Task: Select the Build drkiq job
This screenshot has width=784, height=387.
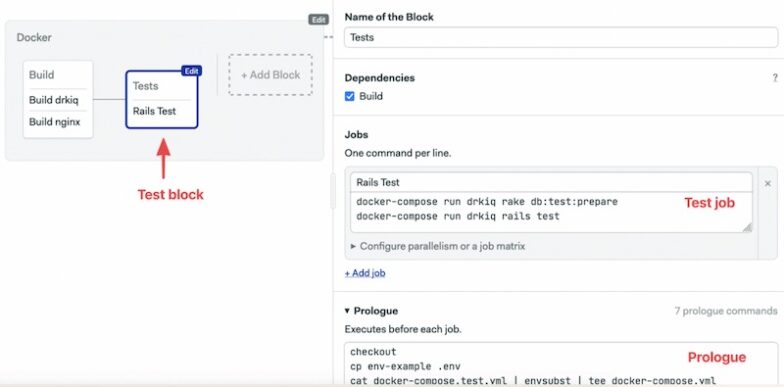Action: point(54,100)
